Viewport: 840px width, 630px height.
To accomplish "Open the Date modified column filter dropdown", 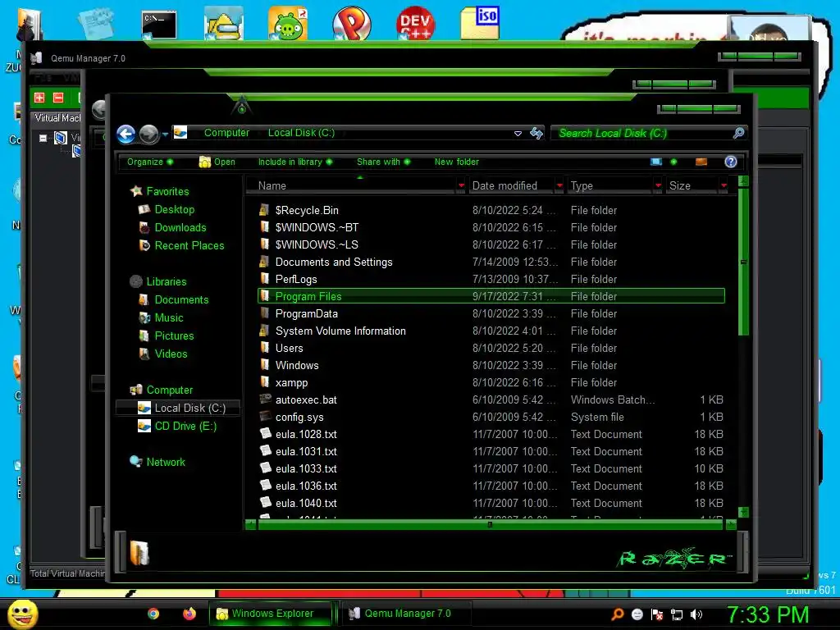I will tap(559, 186).
